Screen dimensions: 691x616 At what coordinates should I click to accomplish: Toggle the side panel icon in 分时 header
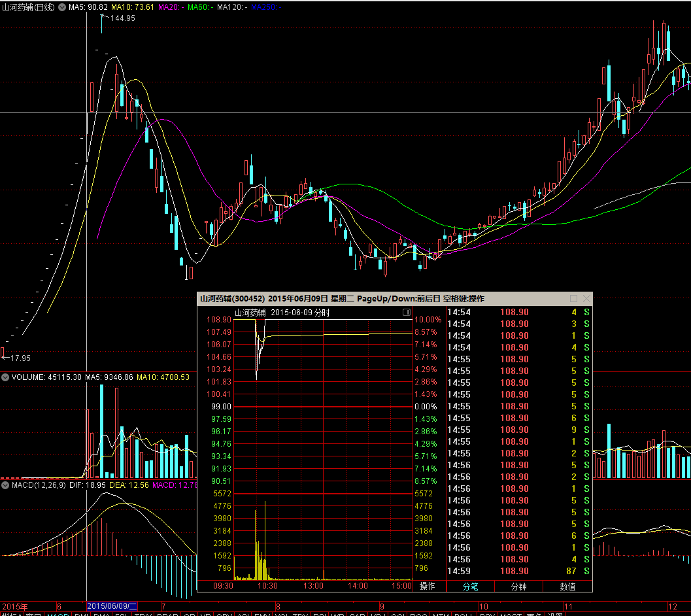pyautogui.click(x=406, y=313)
